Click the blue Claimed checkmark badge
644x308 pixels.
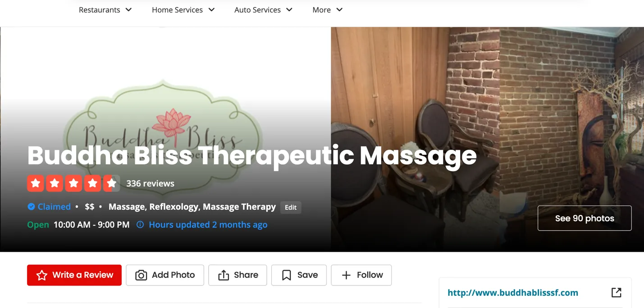[x=31, y=207]
